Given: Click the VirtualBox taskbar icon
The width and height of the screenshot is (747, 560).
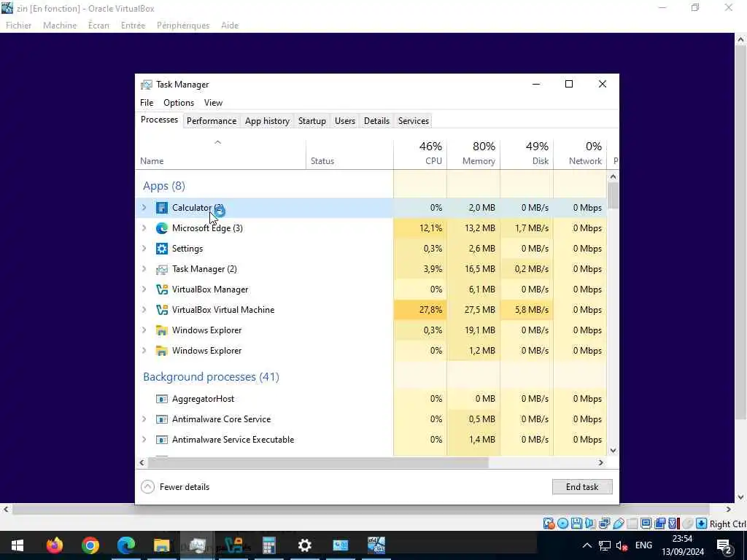Looking at the screenshot, I should click(x=233, y=545).
